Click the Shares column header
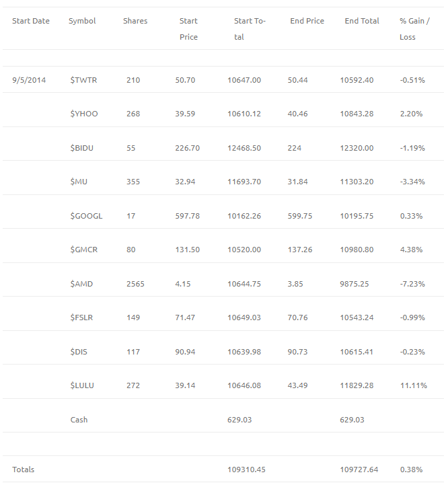The height and width of the screenshot is (487, 448). [135, 21]
